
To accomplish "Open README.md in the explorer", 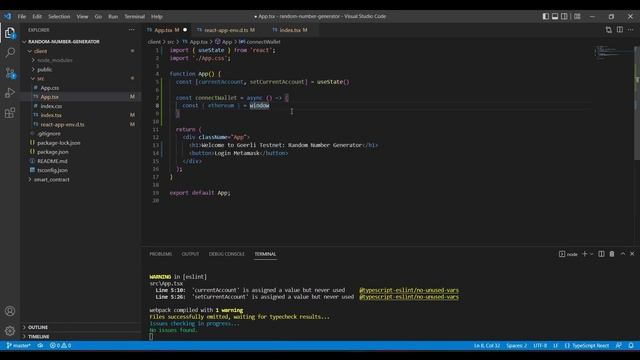I will (x=52, y=161).
